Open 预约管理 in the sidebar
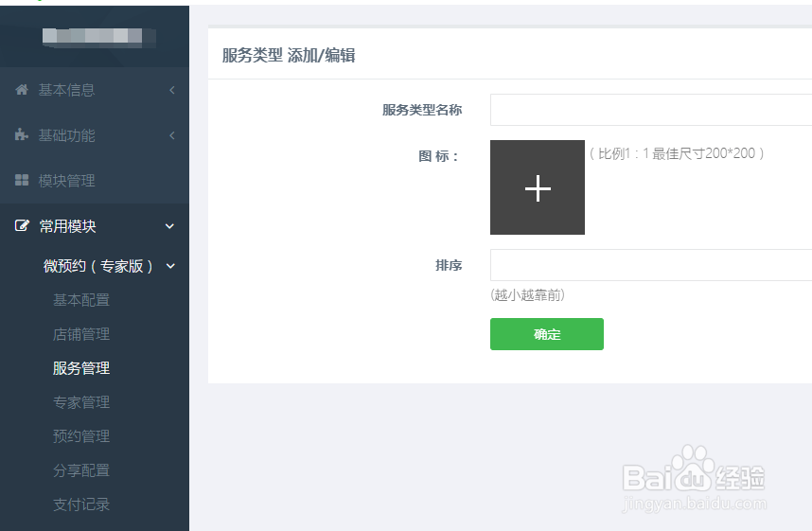This screenshot has width=812, height=531. point(81,436)
